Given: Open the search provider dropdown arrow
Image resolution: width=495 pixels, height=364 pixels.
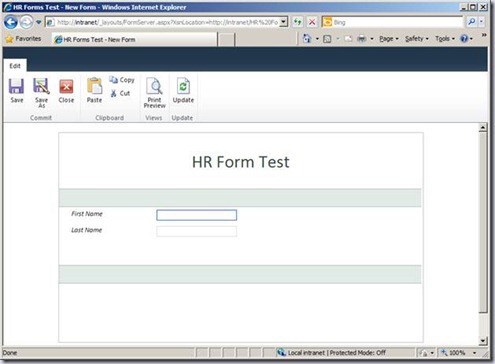Looking at the screenshot, I should (481, 22).
